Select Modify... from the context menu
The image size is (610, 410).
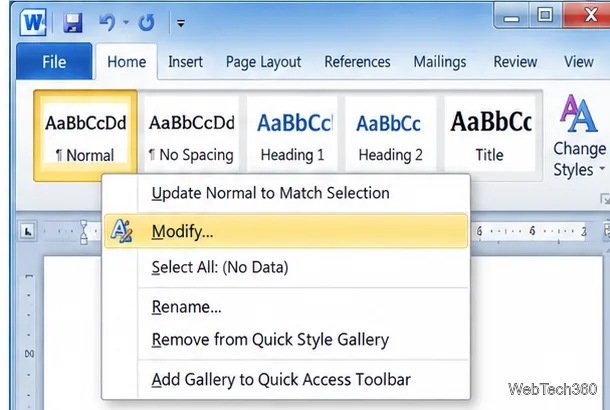coord(286,231)
